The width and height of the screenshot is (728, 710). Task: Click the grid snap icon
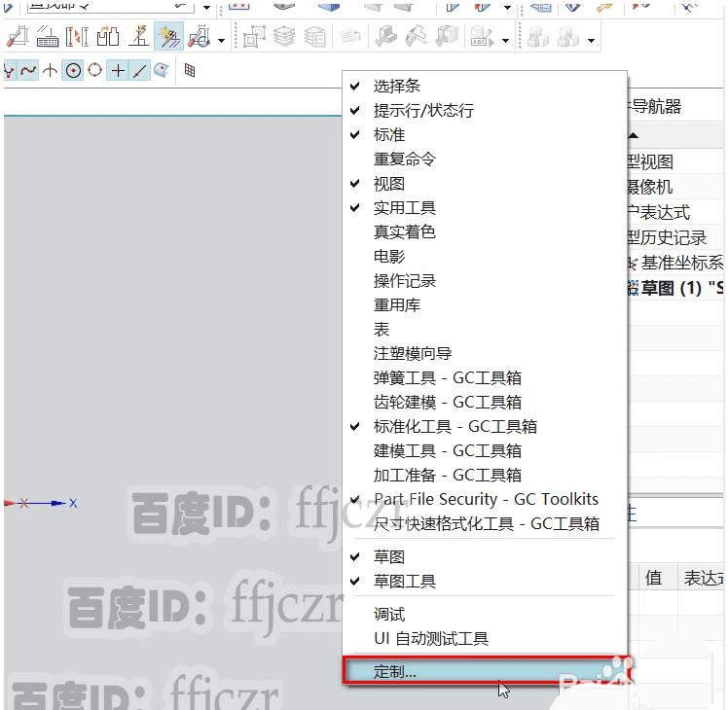coord(190,71)
